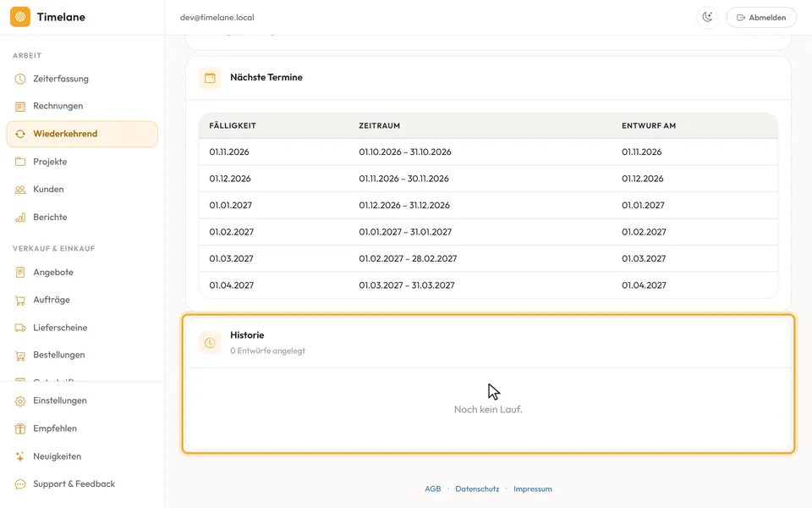The image size is (812, 508).
Task: Select the period 01.10.2026 – 31.10.2026
Action: point(405,152)
